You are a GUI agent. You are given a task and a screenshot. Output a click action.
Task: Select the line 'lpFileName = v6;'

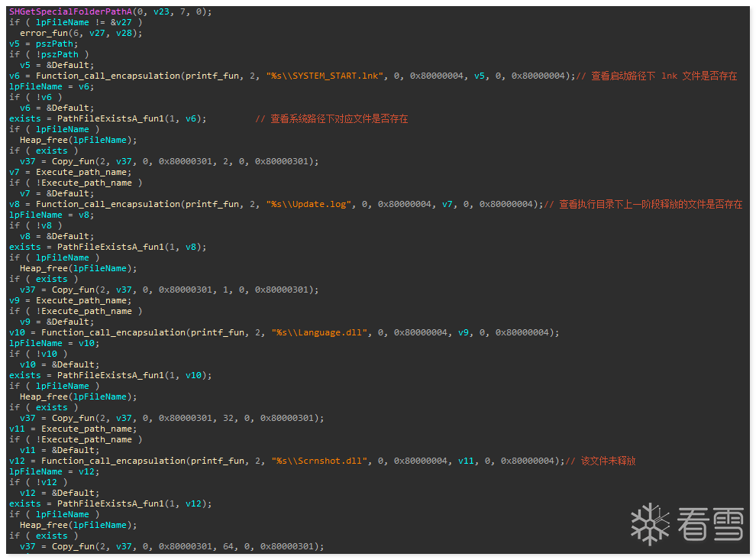tap(52, 86)
